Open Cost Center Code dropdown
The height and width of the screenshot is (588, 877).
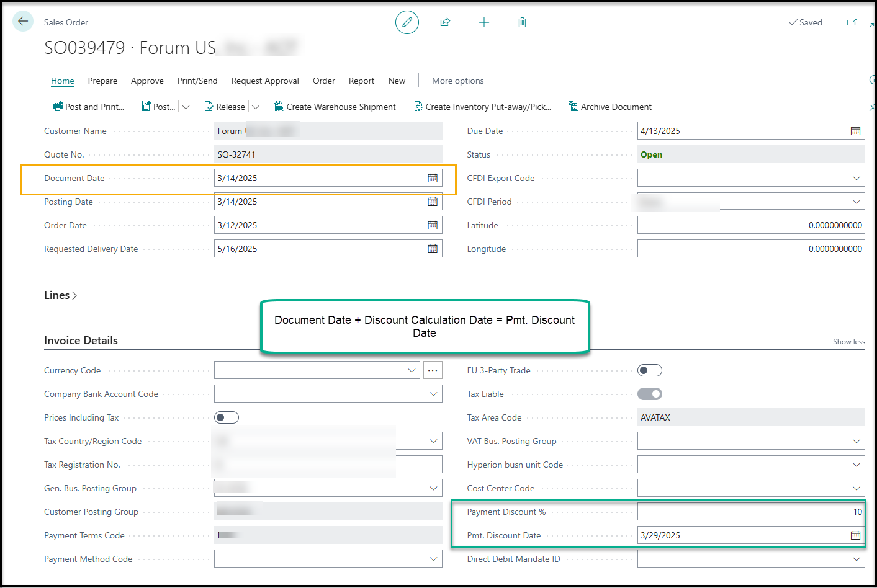click(857, 488)
